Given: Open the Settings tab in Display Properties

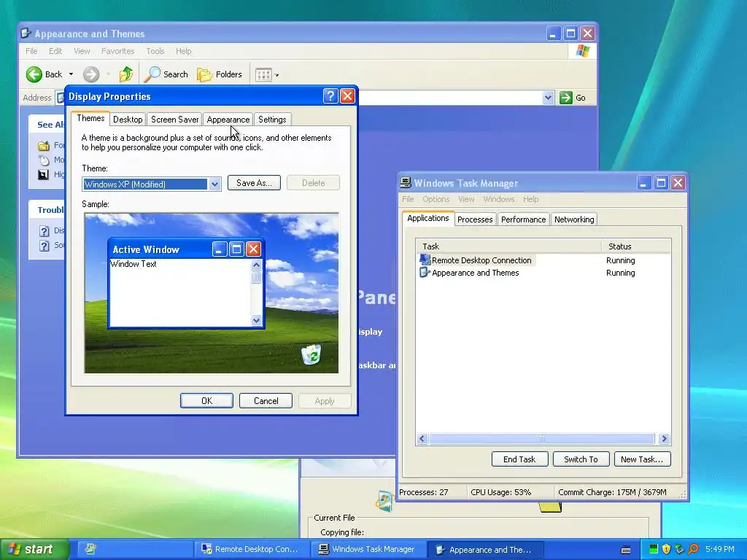Looking at the screenshot, I should pos(272,120).
